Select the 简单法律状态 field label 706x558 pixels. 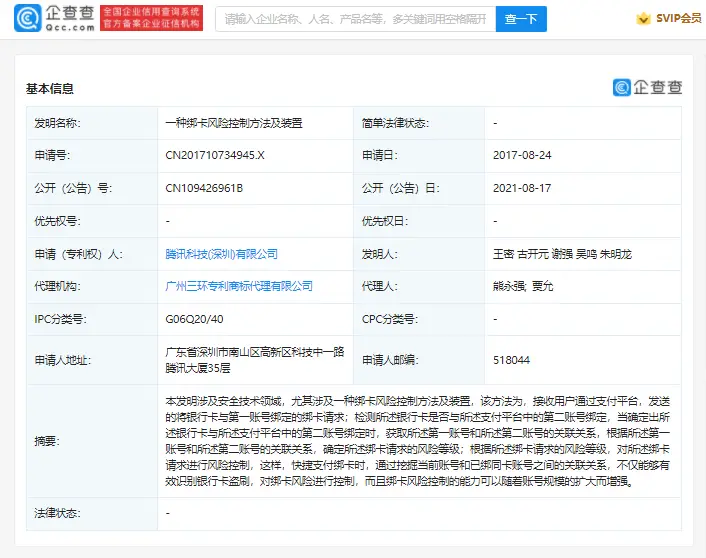point(395,123)
